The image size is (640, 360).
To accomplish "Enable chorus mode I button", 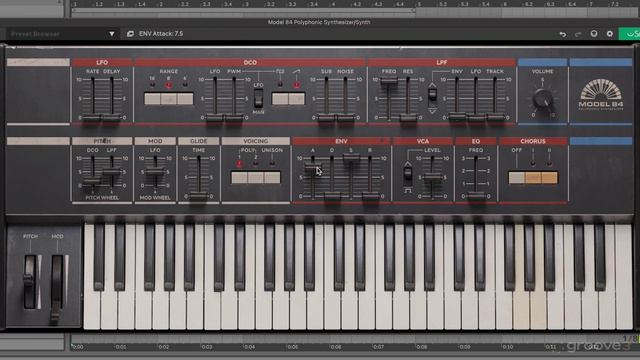I will tap(533, 178).
